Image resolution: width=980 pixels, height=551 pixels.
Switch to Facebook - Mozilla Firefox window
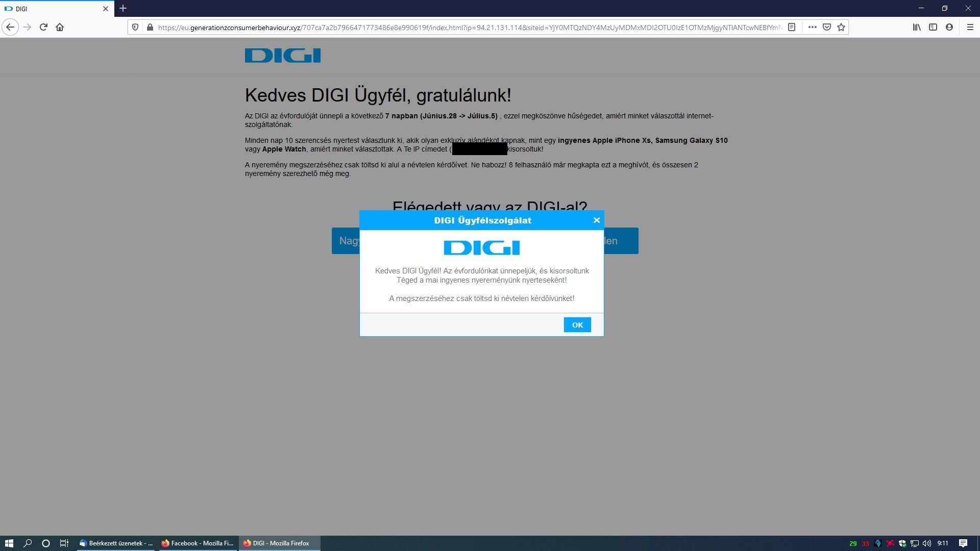[198, 543]
